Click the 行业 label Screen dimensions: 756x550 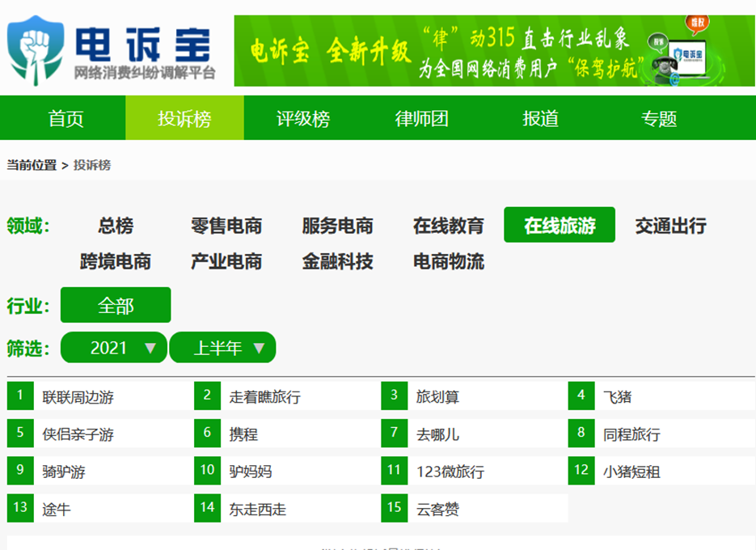pyautogui.click(x=28, y=306)
